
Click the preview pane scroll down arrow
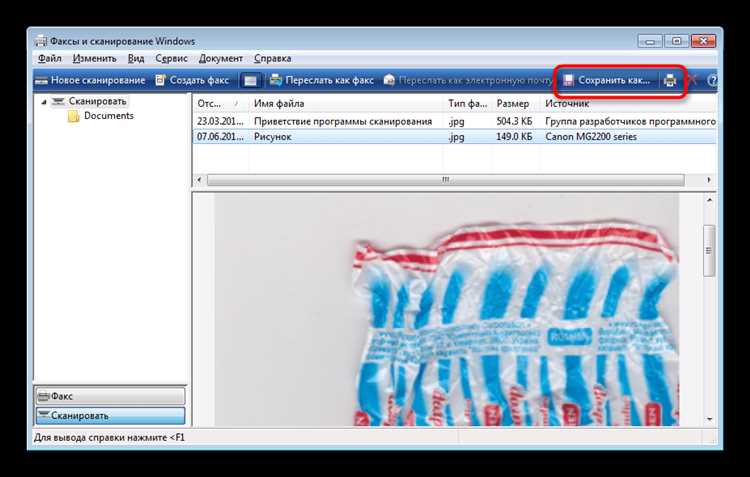[x=709, y=419]
